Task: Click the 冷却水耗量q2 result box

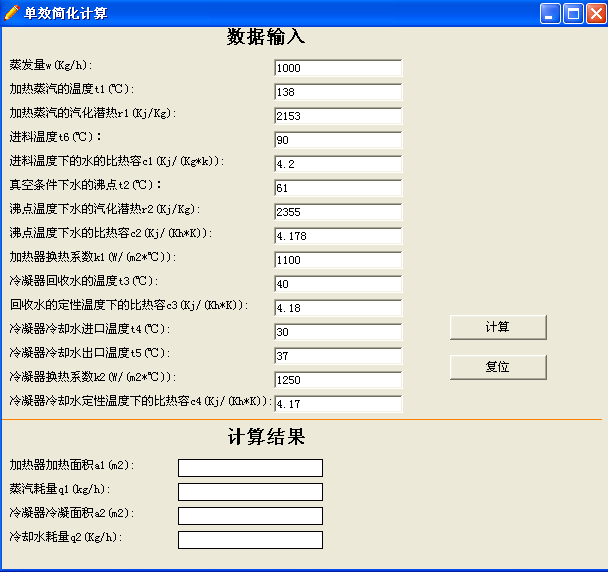Action: coord(250,540)
